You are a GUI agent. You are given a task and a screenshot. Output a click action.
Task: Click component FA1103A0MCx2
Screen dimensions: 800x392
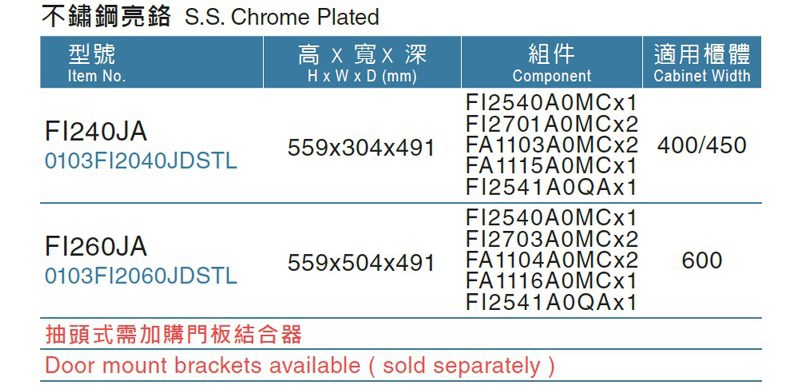point(552,145)
